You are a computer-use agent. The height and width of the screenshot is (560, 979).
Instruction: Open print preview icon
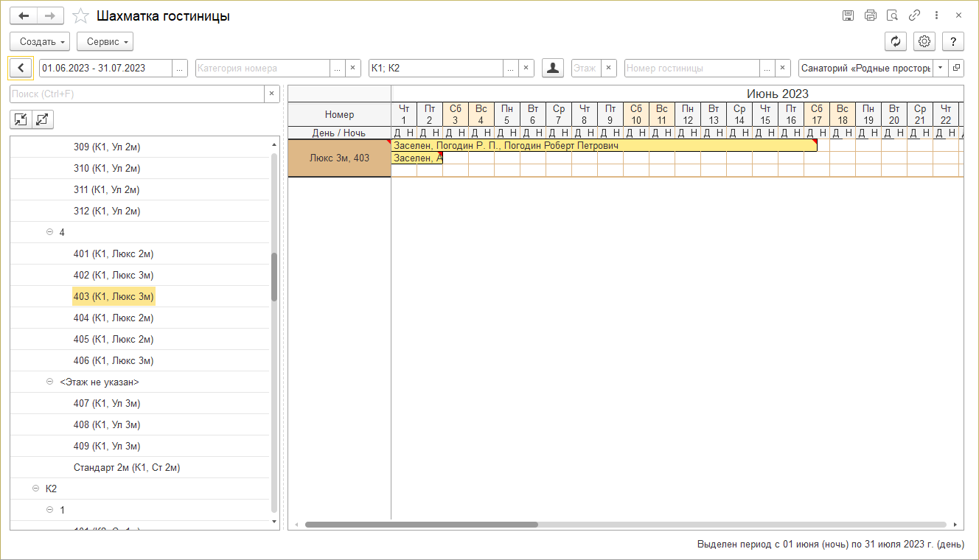point(892,15)
